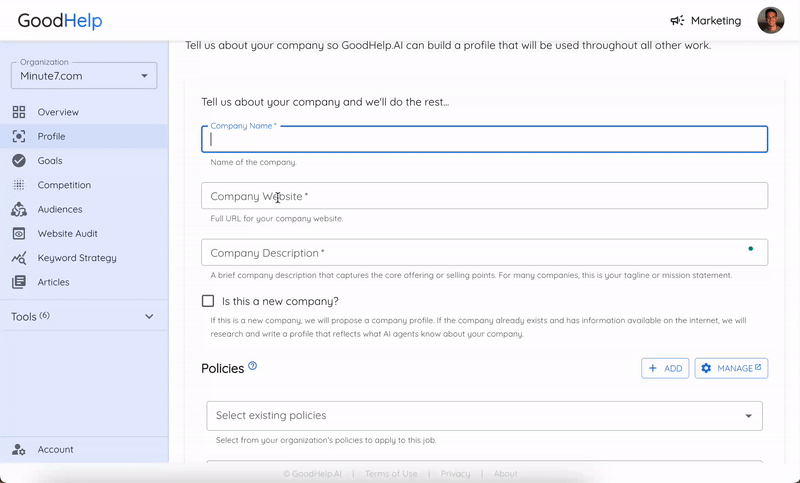Click the Goals checkmark icon
The height and width of the screenshot is (483, 800).
pyautogui.click(x=19, y=161)
